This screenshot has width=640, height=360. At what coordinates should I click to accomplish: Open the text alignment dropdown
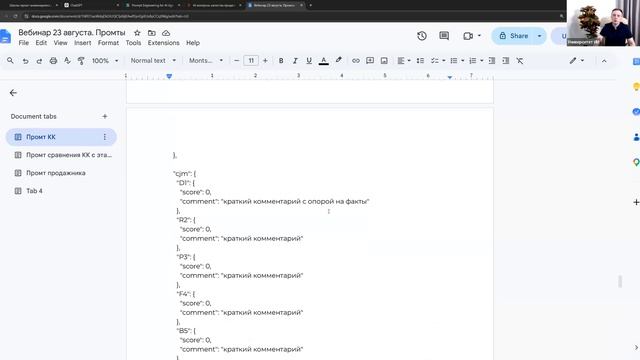403,60
